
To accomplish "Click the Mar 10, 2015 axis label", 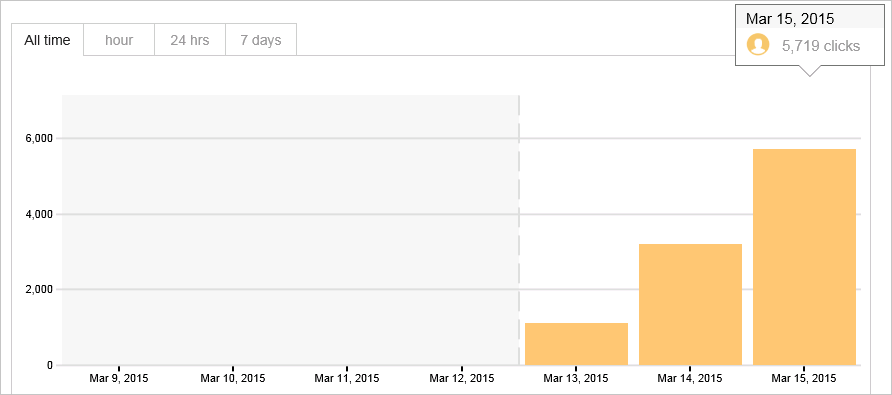I will (233, 378).
